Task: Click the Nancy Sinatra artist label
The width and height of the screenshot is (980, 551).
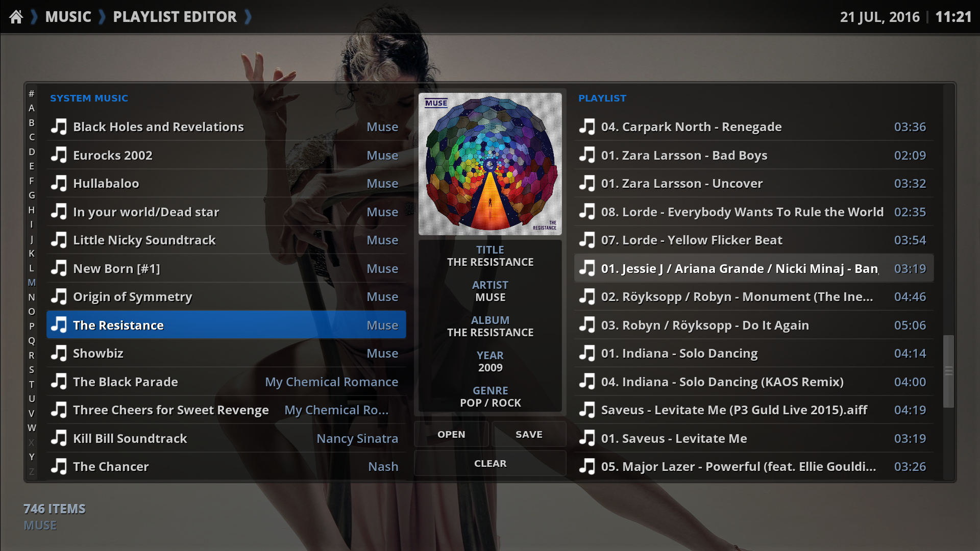Action: click(x=357, y=439)
